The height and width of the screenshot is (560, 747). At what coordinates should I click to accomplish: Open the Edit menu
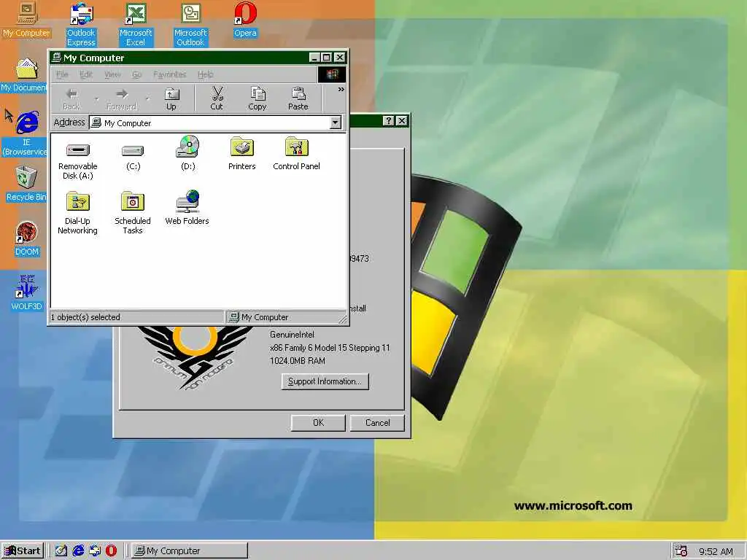coord(86,74)
